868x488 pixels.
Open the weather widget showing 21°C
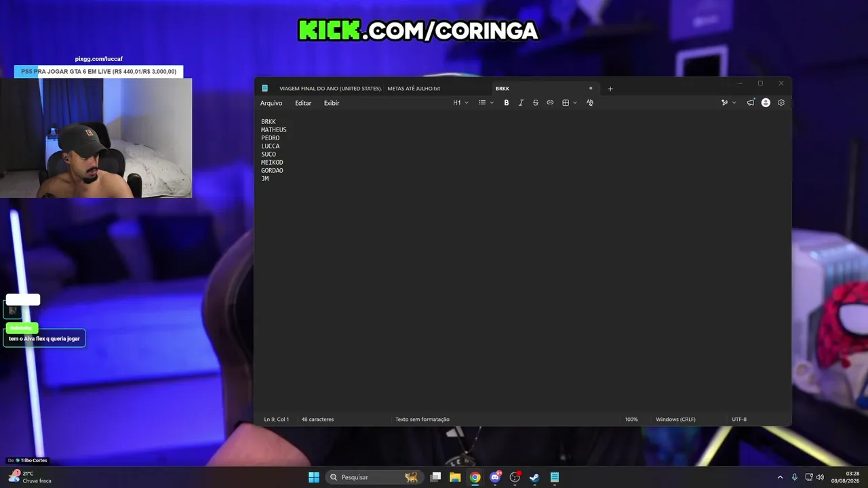pyautogui.click(x=29, y=477)
